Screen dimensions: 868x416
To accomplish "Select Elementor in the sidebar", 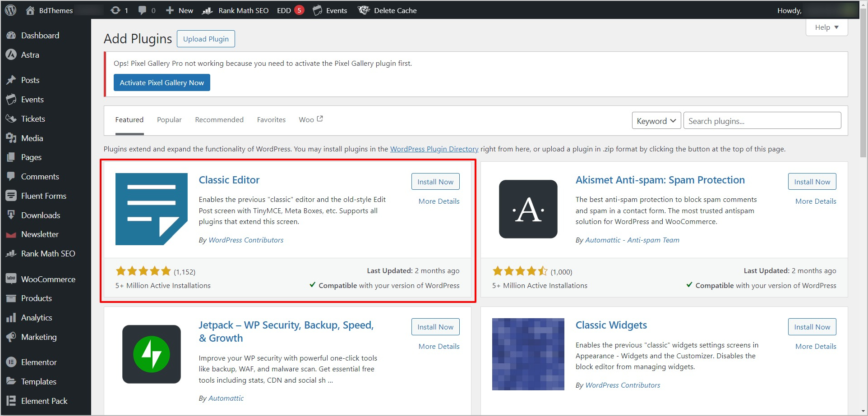I will coord(39,362).
